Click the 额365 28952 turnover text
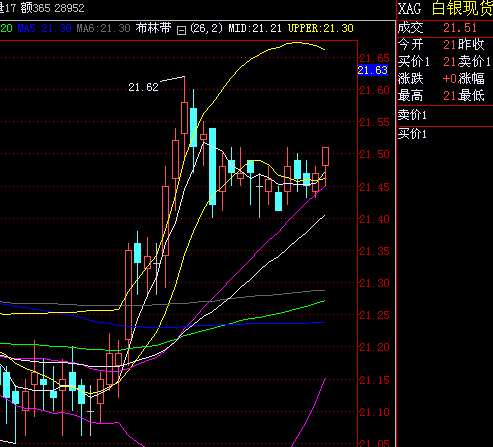 (53, 8)
